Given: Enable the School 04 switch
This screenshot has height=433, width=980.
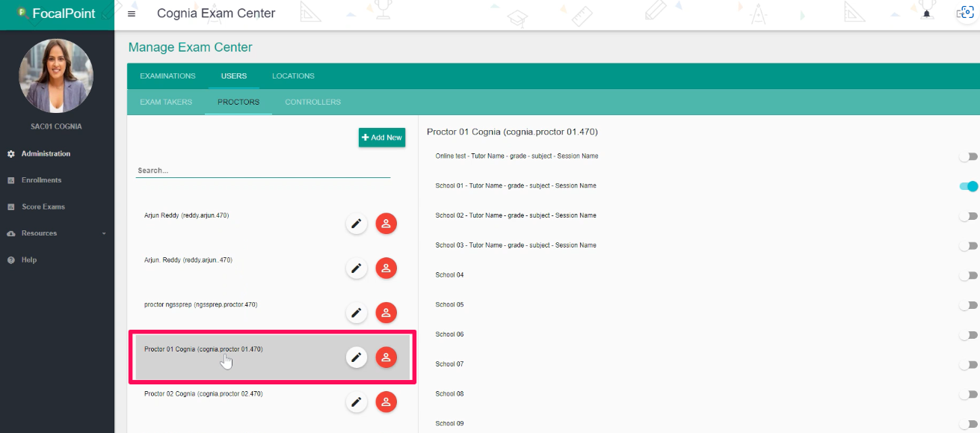Looking at the screenshot, I should pyautogui.click(x=969, y=276).
